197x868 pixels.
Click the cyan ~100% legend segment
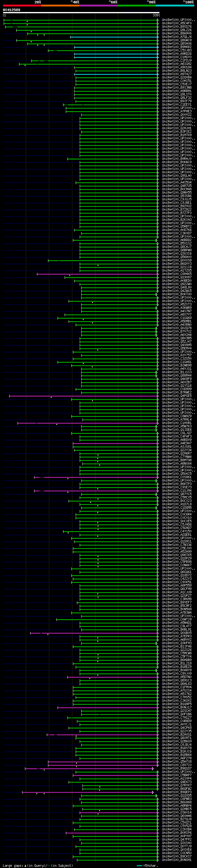click(175, 6)
